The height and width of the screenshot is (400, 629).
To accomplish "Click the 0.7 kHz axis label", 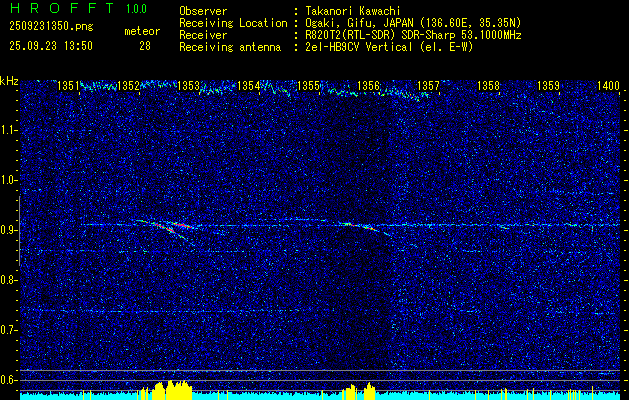I will pos(8,330).
